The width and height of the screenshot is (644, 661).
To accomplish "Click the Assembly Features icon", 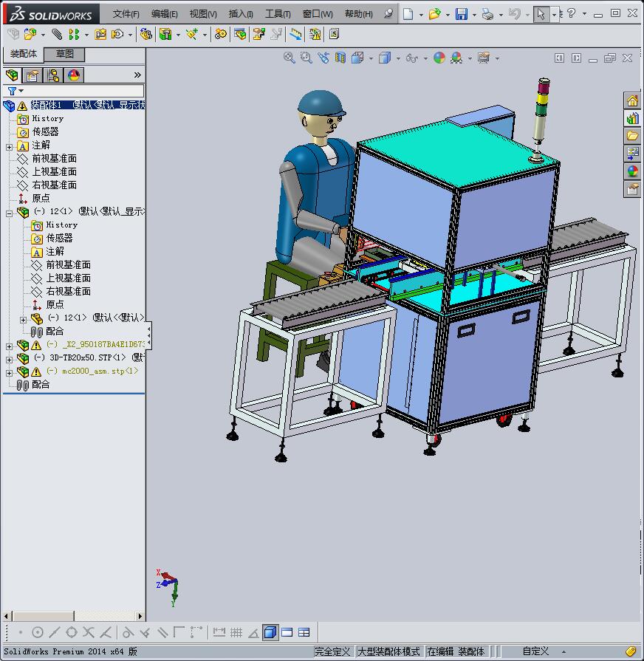I will [165, 34].
